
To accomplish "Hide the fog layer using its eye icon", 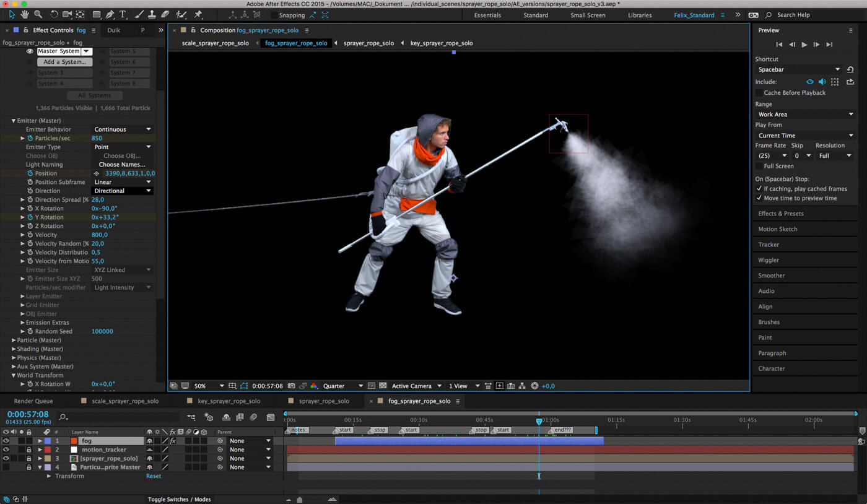I will pyautogui.click(x=6, y=441).
